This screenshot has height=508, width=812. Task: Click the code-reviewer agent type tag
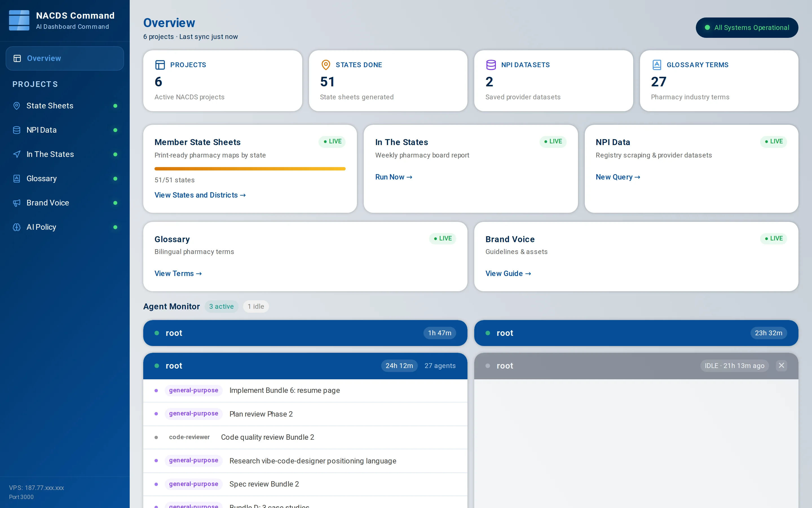point(189,437)
